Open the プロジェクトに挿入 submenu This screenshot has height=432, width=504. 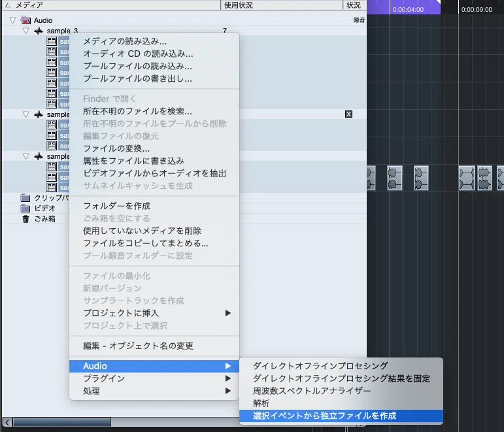pos(154,313)
